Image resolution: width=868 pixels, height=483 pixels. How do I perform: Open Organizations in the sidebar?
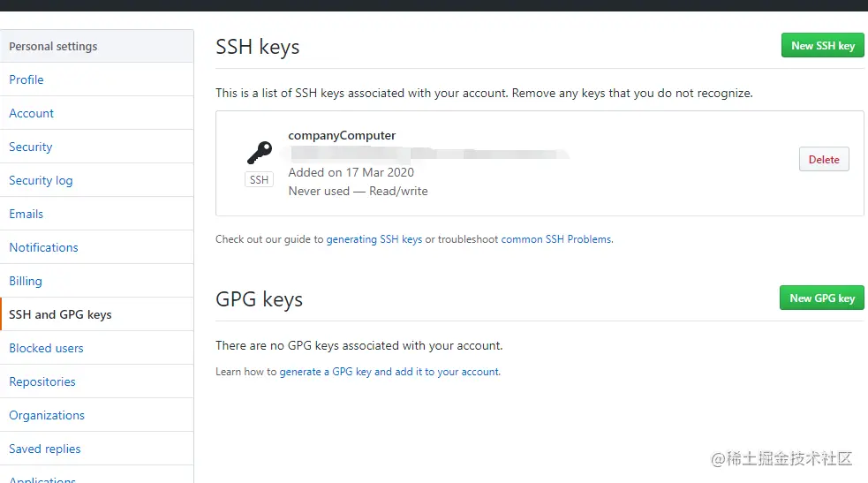47,415
